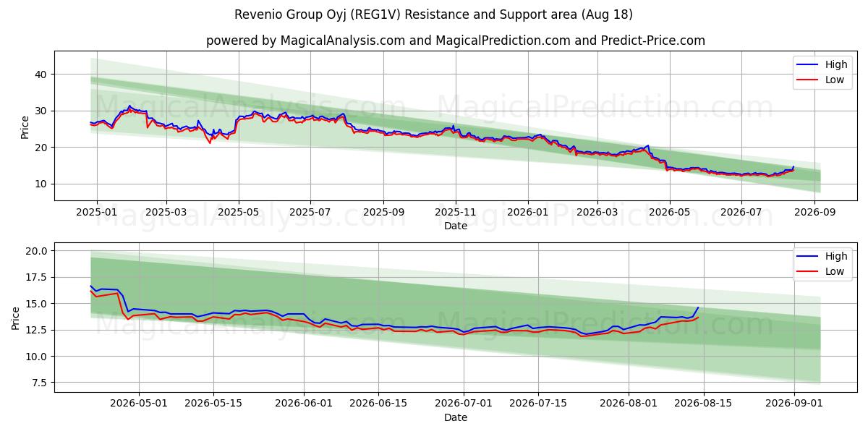Click the '20' price tick in top chart
Viewport: 868px width, 434px height.
point(43,148)
